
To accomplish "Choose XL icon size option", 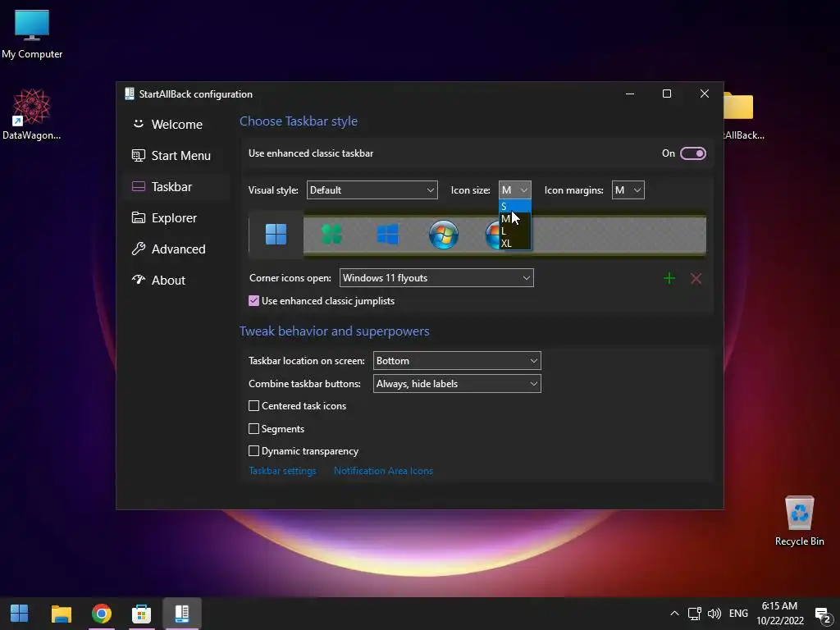I will pyautogui.click(x=515, y=243).
